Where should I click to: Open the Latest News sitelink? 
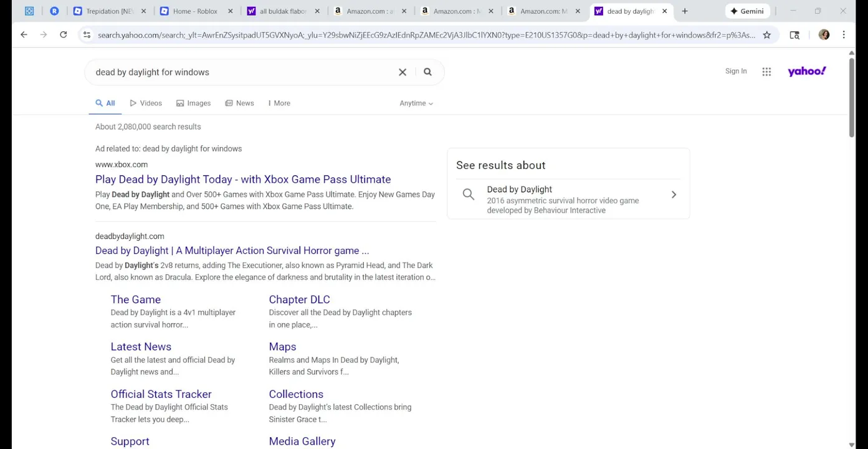141,347
